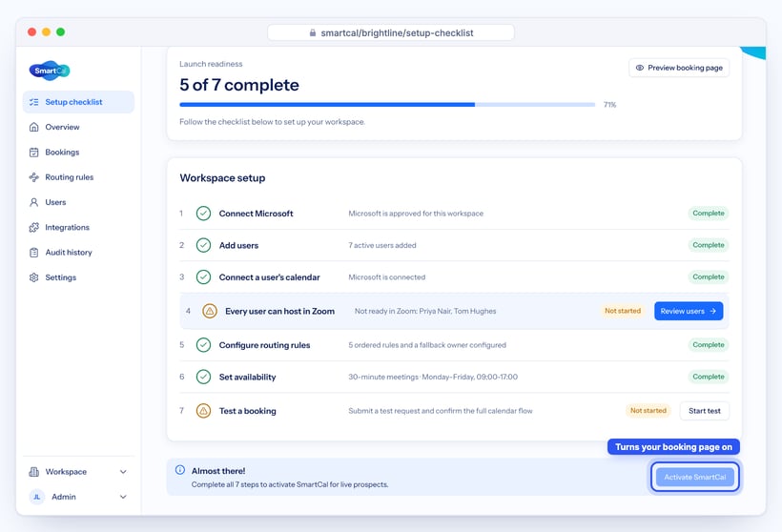Click the Setup checklist list icon

tap(34, 102)
